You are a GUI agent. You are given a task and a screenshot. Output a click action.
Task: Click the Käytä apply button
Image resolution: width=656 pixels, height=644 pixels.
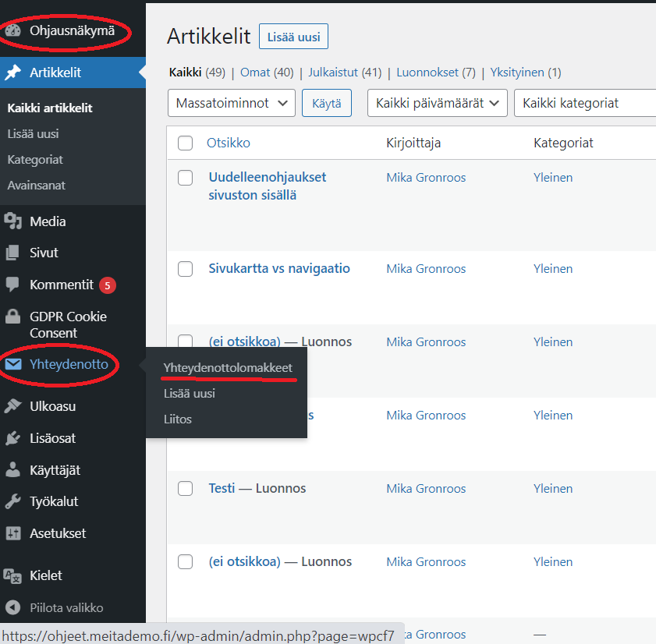327,103
